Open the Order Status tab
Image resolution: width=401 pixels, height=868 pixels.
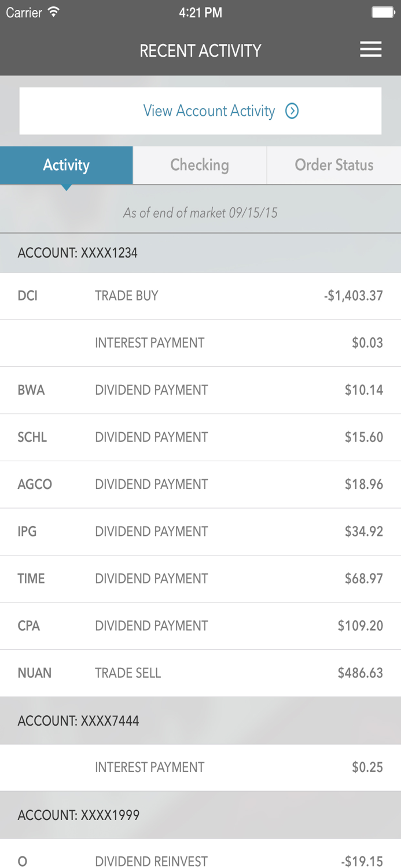pyautogui.click(x=333, y=165)
